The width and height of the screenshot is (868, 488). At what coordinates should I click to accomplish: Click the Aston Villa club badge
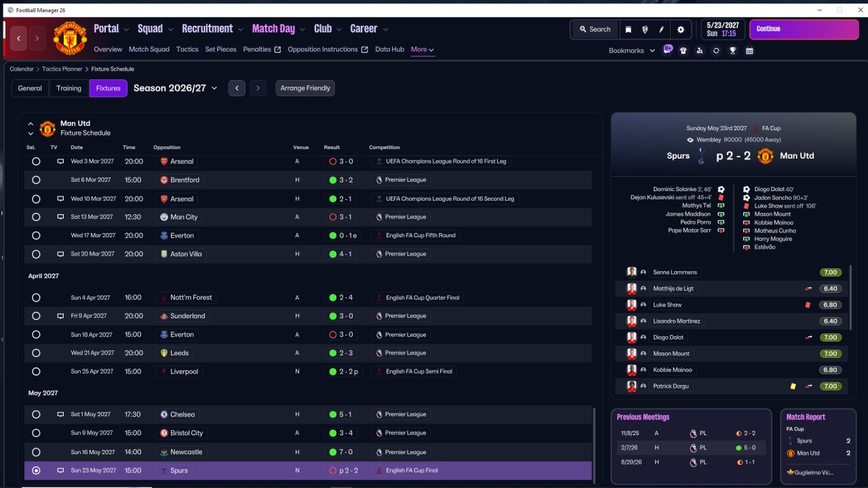pyautogui.click(x=163, y=254)
